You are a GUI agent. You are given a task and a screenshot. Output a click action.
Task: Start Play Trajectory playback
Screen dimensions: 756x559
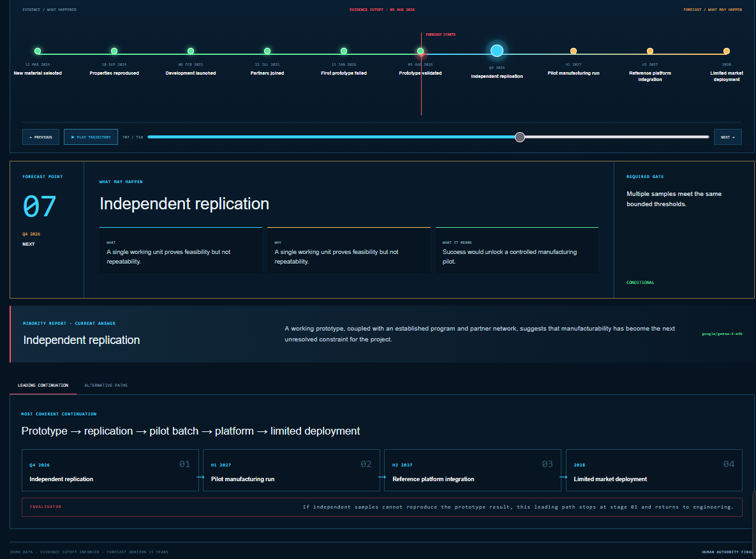(91, 137)
